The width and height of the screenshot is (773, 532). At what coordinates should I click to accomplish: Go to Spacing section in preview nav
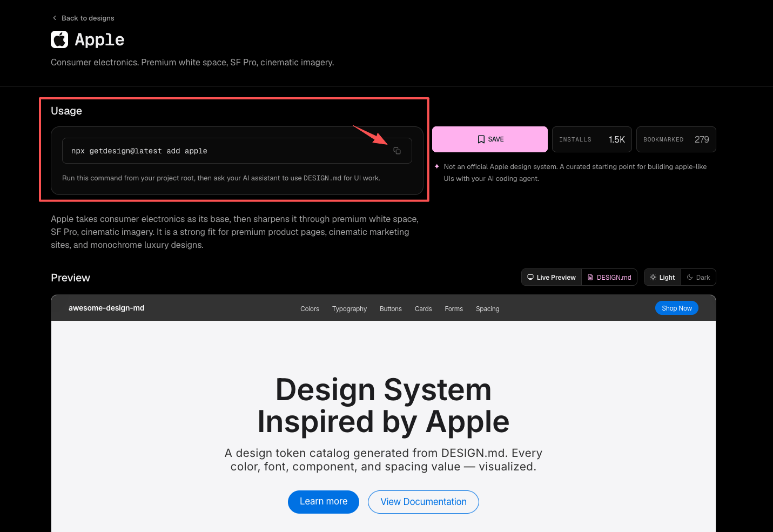(487, 309)
